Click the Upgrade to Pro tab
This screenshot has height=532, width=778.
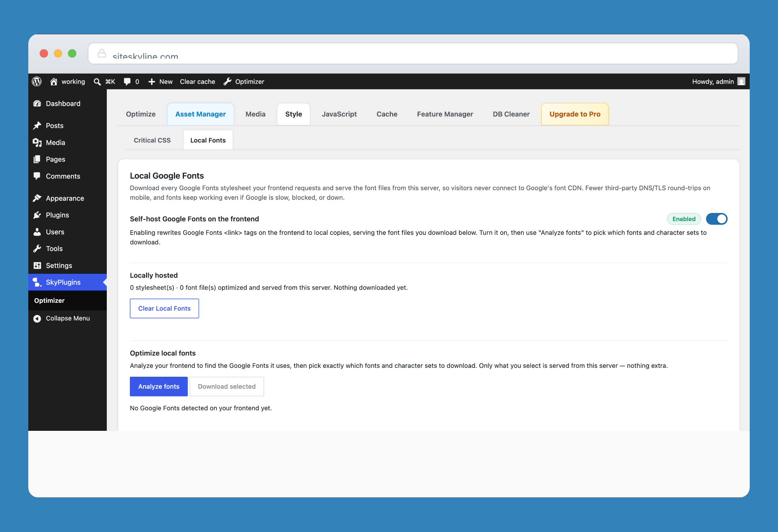pos(575,114)
